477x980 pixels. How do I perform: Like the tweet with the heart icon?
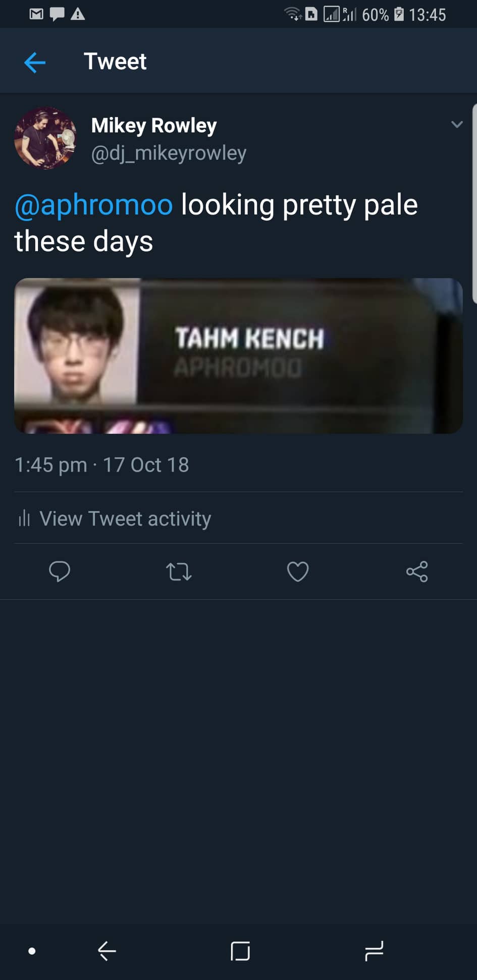(x=298, y=571)
